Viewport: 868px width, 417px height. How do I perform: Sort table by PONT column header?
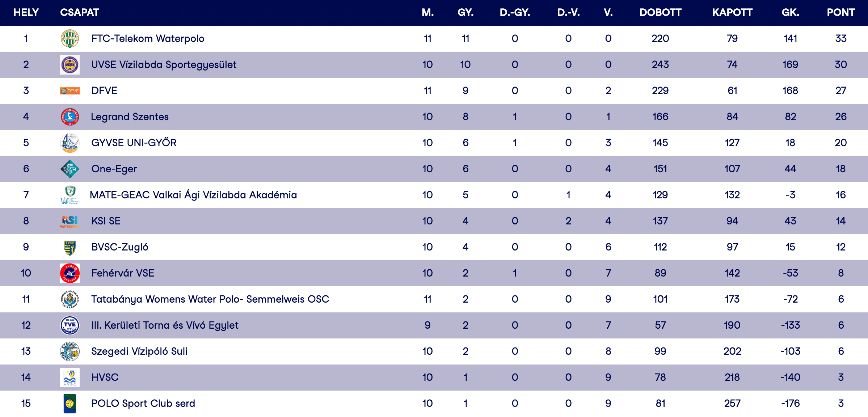(840, 13)
